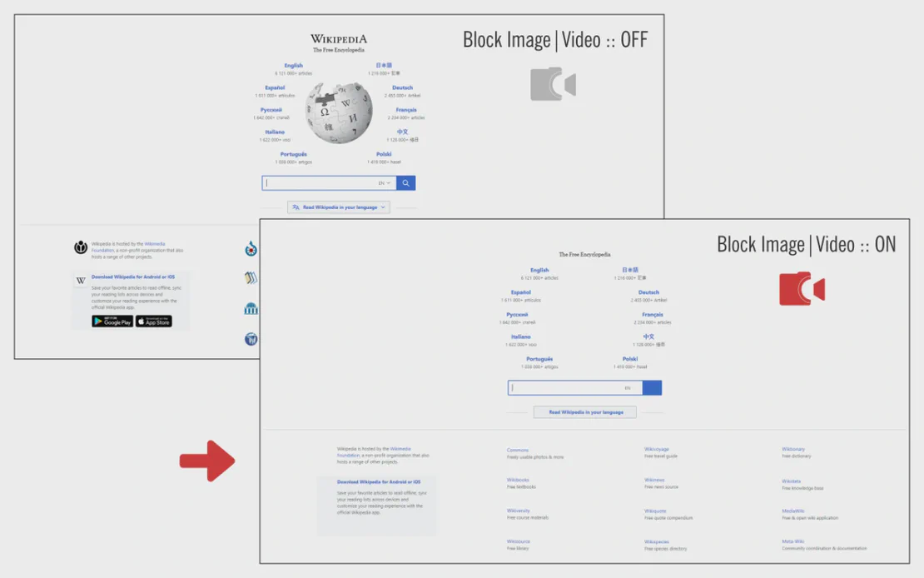The image size is (924, 578).
Task: Click the 'Block Image | Video :: ON' heading
Action: click(806, 245)
